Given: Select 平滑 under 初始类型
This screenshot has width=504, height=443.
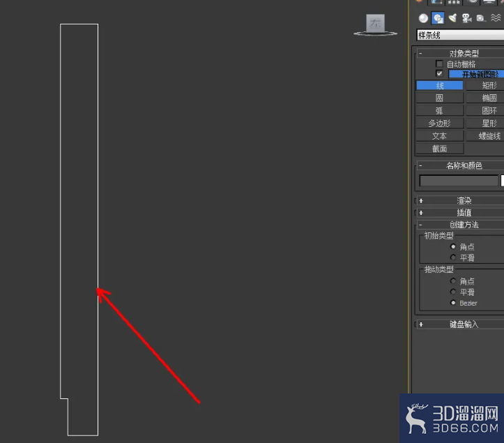Looking at the screenshot, I should pyautogui.click(x=453, y=257).
